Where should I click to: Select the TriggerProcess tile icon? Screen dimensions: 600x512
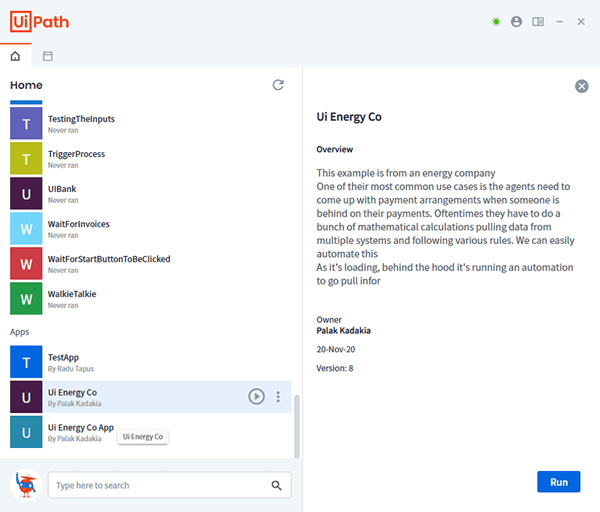(x=26, y=158)
